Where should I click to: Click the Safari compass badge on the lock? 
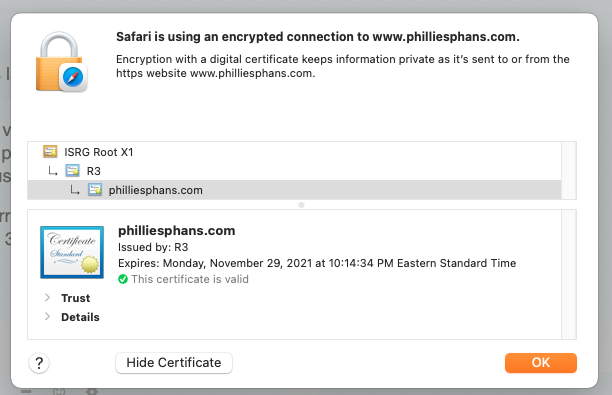pyautogui.click(x=73, y=77)
